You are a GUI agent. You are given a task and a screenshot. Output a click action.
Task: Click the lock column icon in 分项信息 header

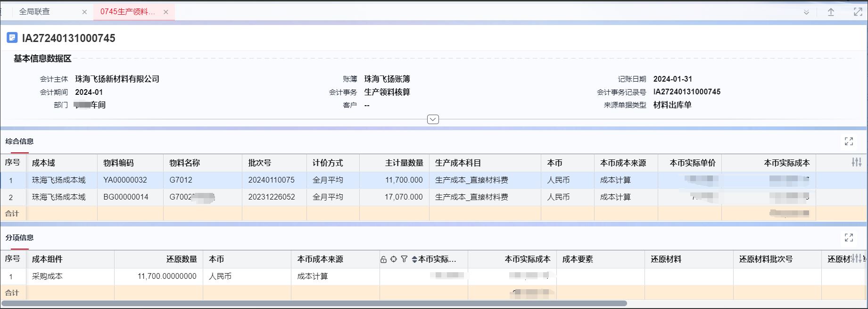(383, 259)
